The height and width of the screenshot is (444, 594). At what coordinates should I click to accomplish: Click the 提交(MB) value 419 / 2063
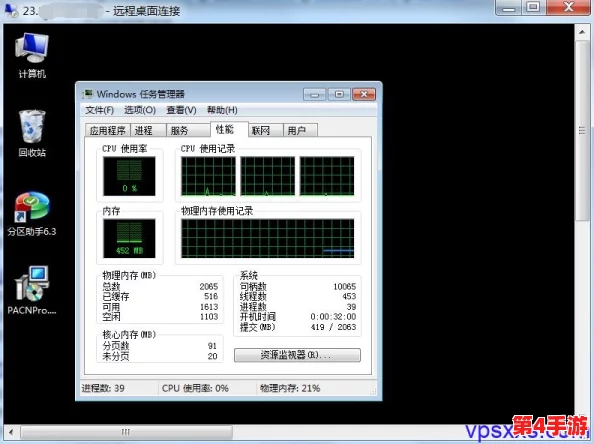pos(333,327)
